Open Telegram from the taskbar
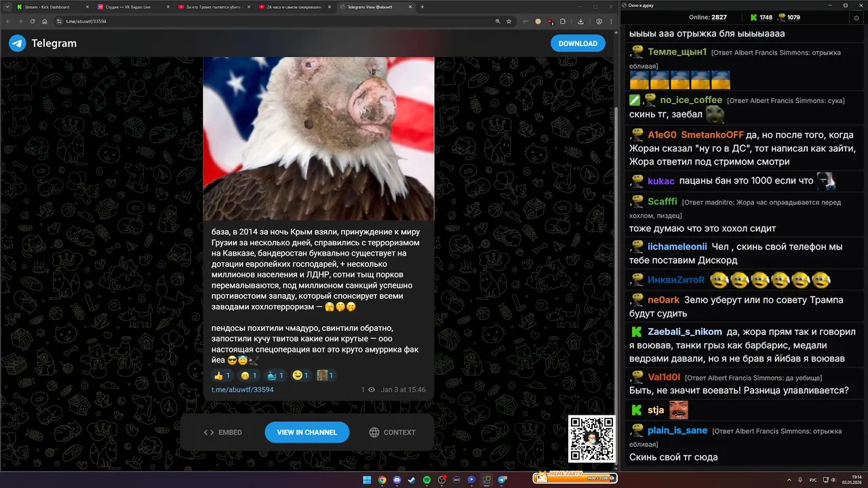The image size is (868, 488). [502, 480]
